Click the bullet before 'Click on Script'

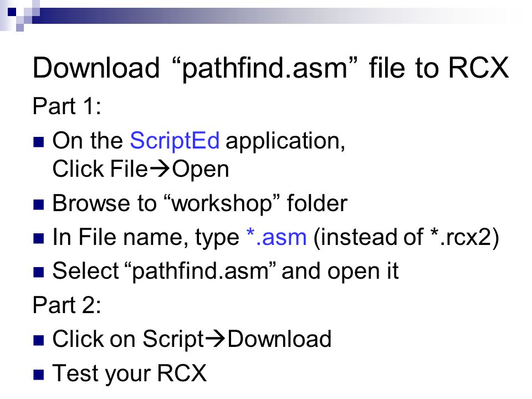coord(39,340)
